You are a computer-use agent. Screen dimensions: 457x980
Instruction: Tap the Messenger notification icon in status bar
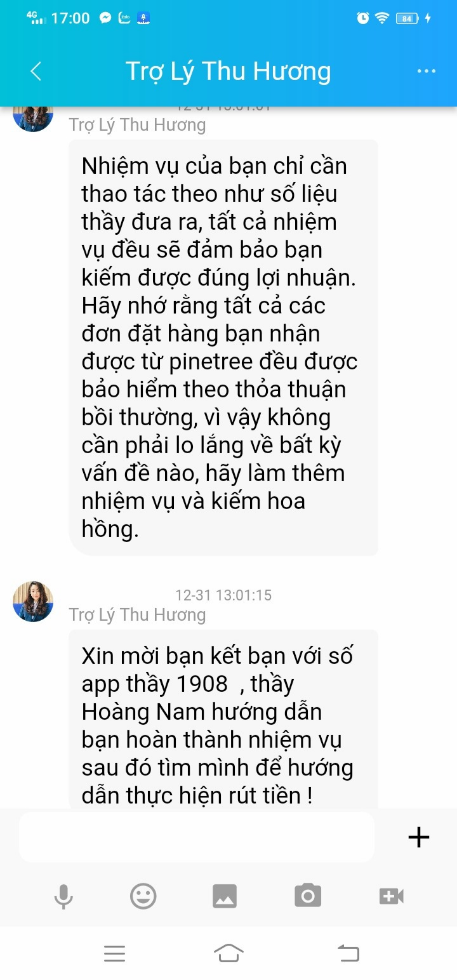click(x=105, y=18)
